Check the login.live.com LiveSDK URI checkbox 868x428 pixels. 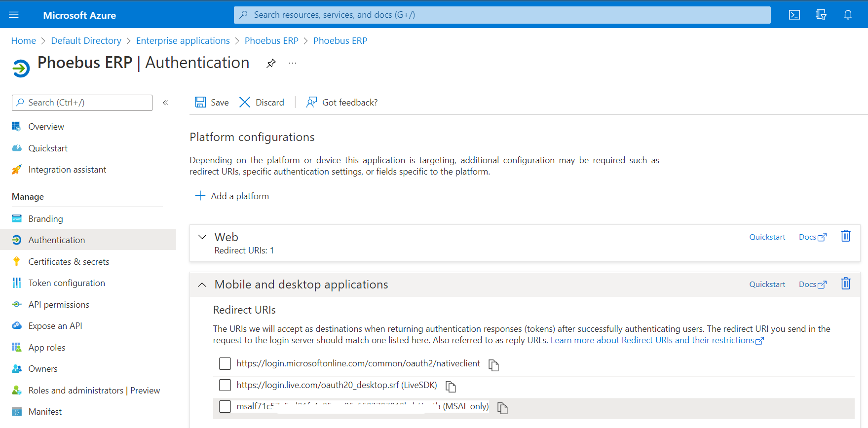225,385
